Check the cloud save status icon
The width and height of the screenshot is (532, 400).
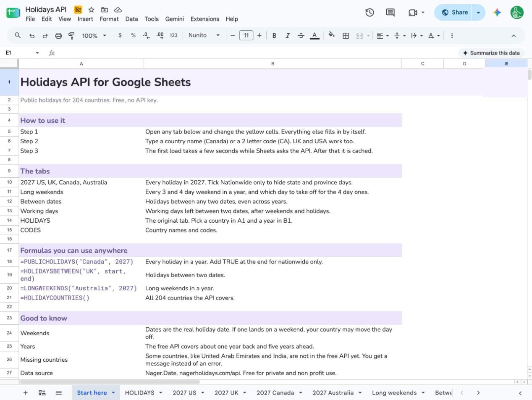[x=118, y=10]
